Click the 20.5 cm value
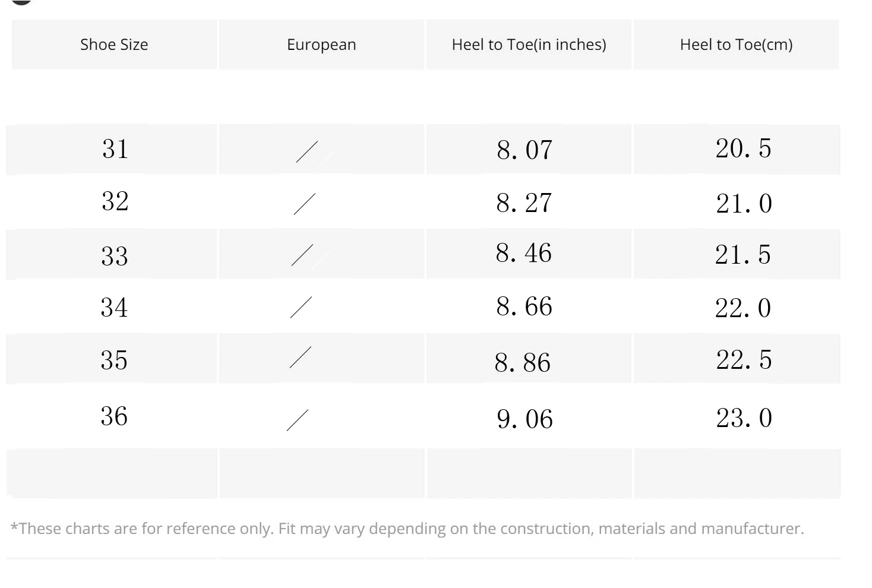Viewport: 872px width, 588px height. [743, 148]
